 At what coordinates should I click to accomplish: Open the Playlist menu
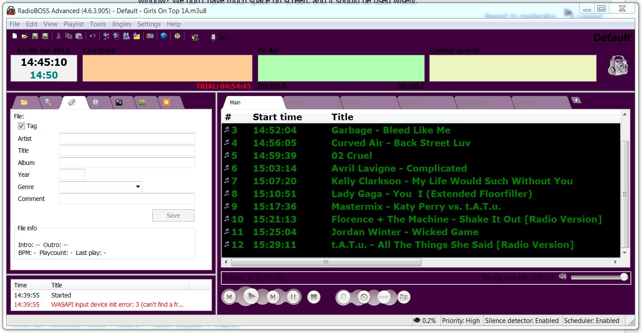[x=74, y=24]
